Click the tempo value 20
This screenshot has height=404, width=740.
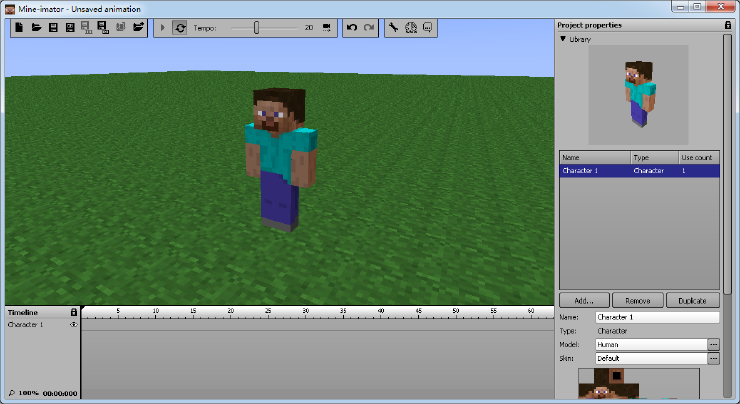click(309, 28)
